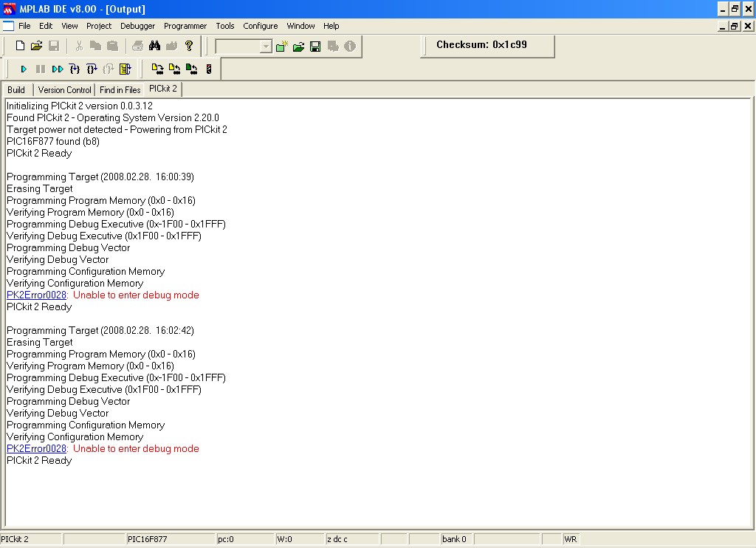756x548 pixels.
Task: Click the toolbar info circle icon
Action: point(350,47)
